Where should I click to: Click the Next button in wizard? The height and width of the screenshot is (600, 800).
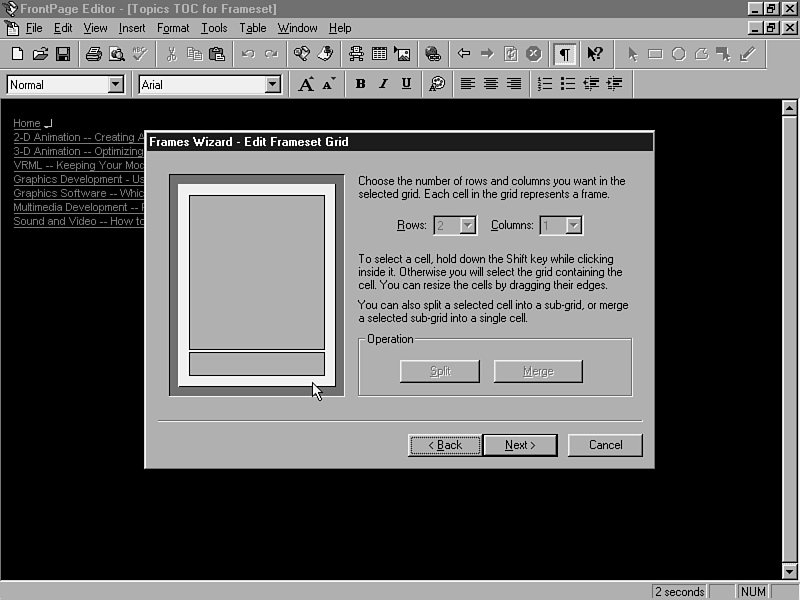(x=520, y=445)
